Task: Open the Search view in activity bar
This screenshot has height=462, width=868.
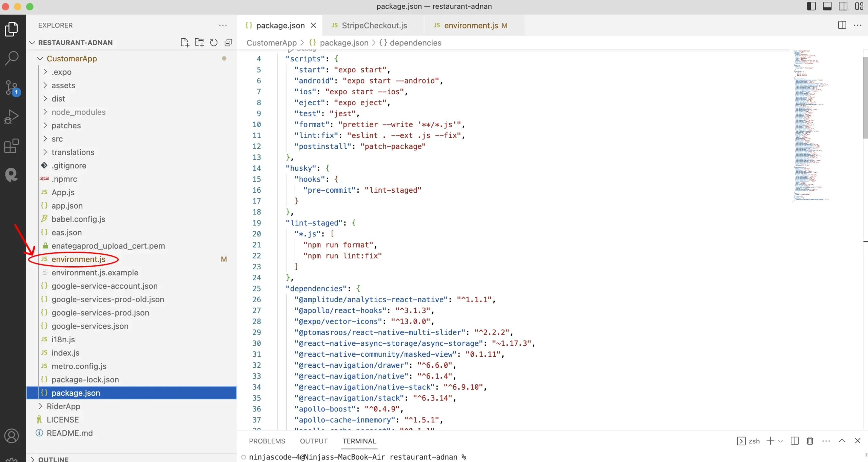Action: pos(12,58)
